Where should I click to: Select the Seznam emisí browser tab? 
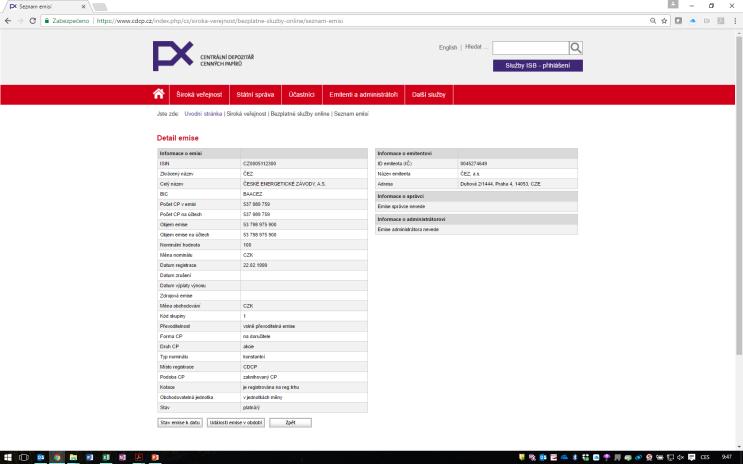tap(45, 7)
